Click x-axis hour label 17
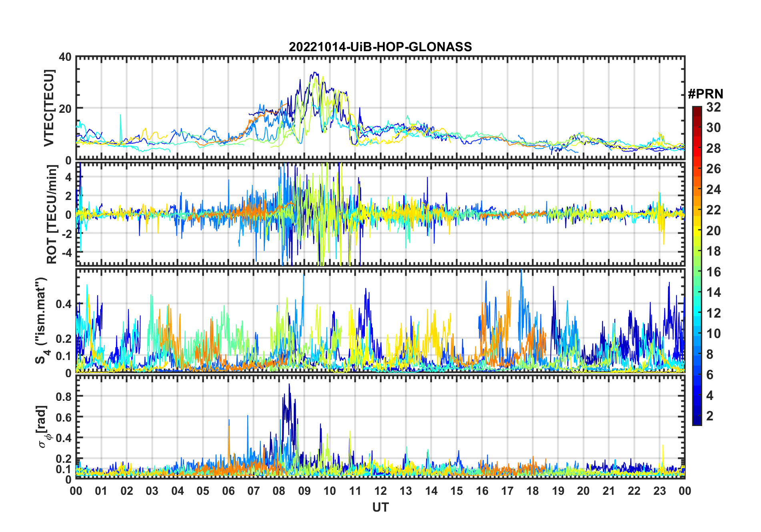This screenshot has height=532, width=761. point(507,491)
